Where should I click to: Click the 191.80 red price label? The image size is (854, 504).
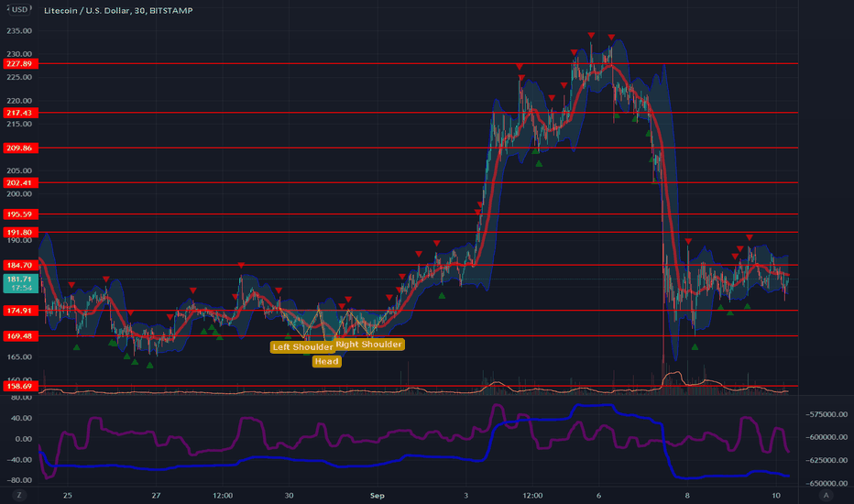(x=20, y=232)
